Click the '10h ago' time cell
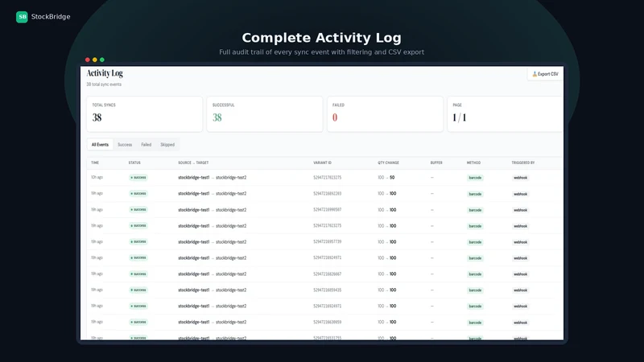The width and height of the screenshot is (644, 362). tap(97, 177)
